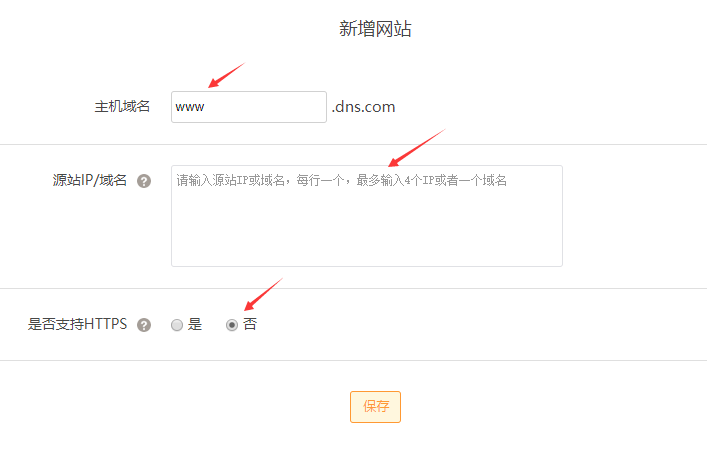The image size is (707, 449).
Task: Click red arrow pointing at source textarea
Action: point(417,147)
